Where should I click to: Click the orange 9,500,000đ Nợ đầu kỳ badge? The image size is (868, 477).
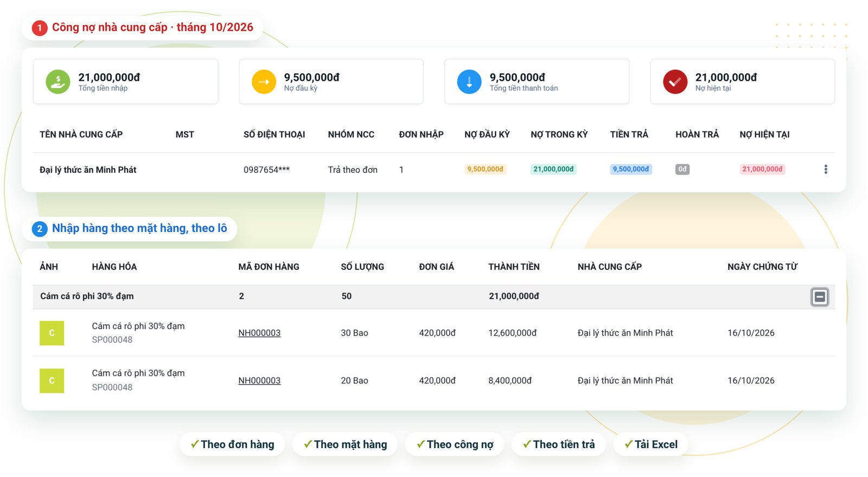(486, 169)
